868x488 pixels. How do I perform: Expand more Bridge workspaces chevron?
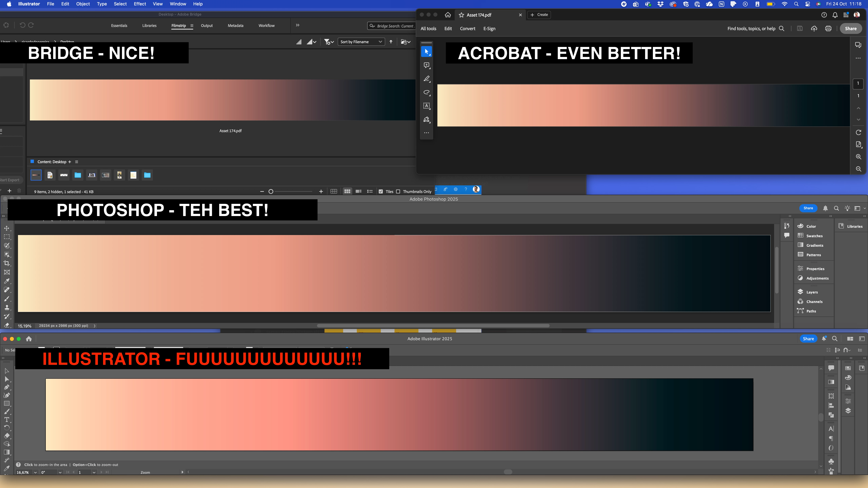[298, 25]
